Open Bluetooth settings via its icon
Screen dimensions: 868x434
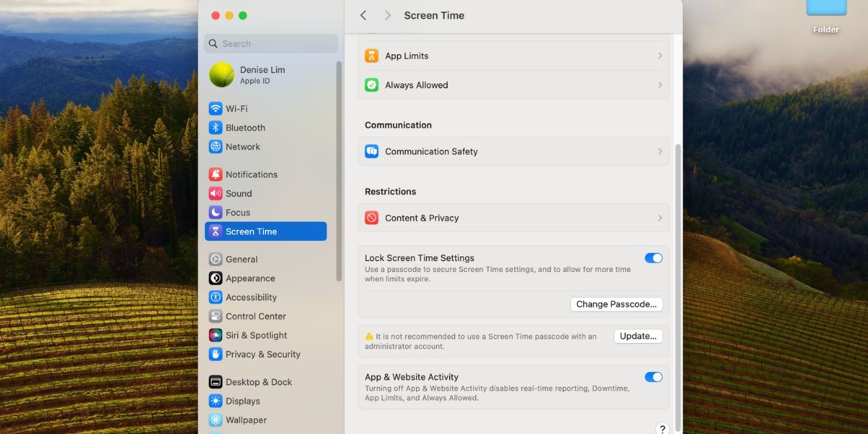(x=216, y=127)
